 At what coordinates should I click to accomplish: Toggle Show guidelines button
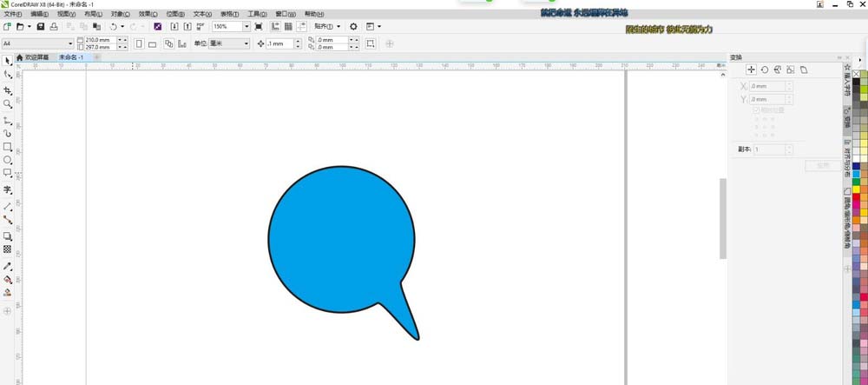coord(302,27)
